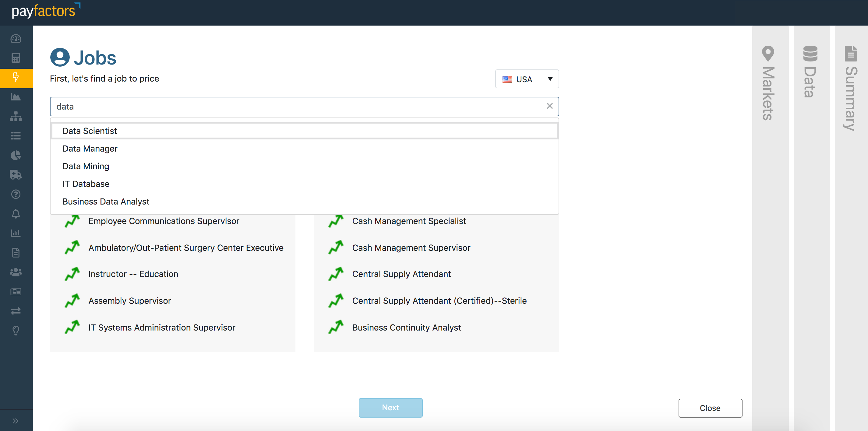The height and width of the screenshot is (431, 868).
Task: Click the Jobs person avatar icon
Action: [x=60, y=57]
